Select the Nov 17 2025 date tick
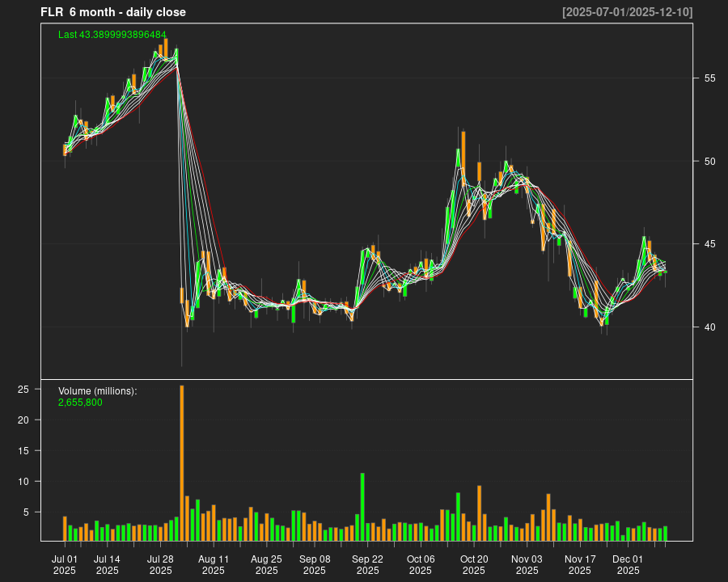 [x=580, y=564]
